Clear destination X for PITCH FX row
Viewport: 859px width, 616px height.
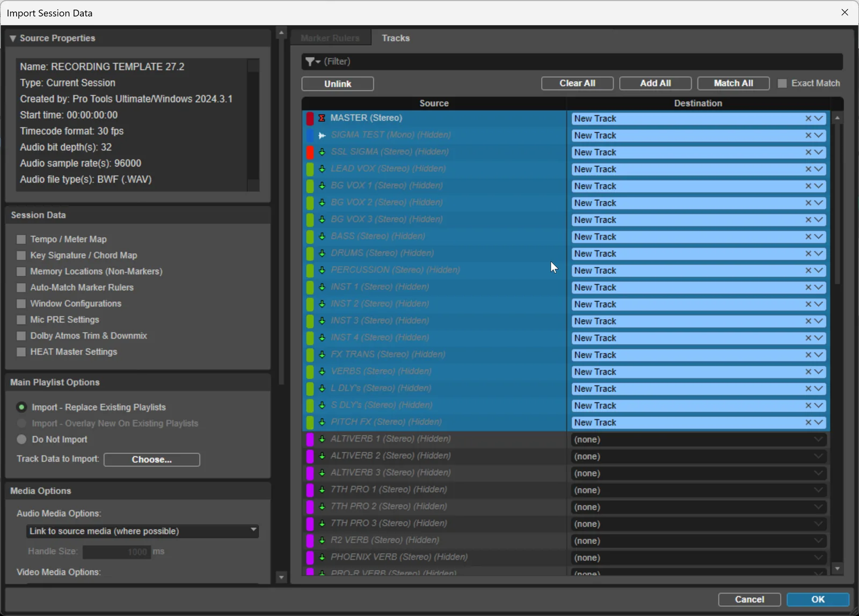click(x=808, y=423)
